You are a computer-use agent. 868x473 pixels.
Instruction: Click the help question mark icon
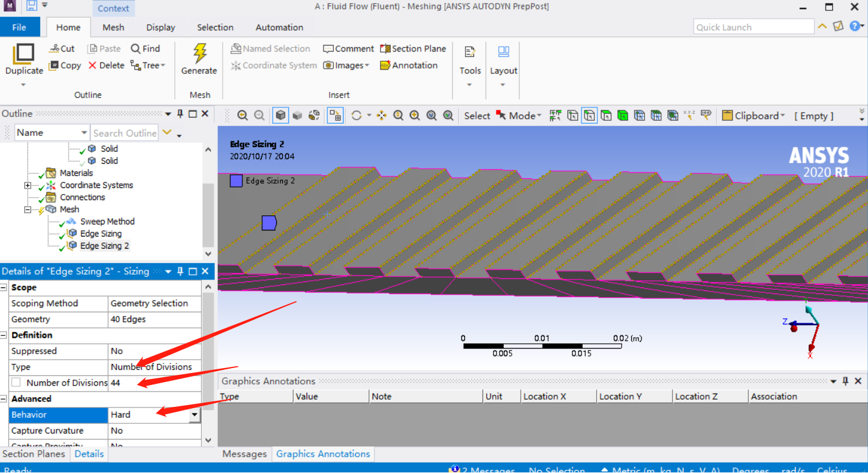855,26
